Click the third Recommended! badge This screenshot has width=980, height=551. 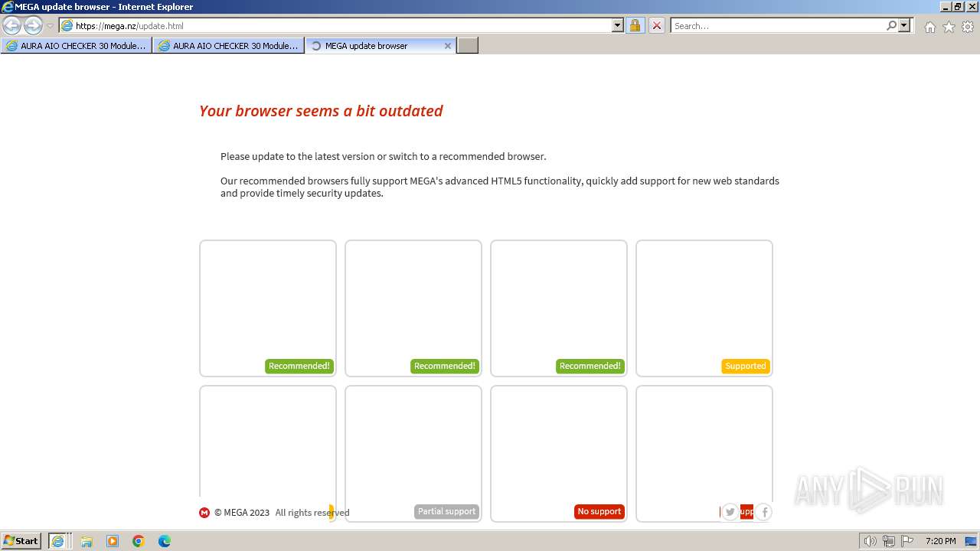click(590, 366)
